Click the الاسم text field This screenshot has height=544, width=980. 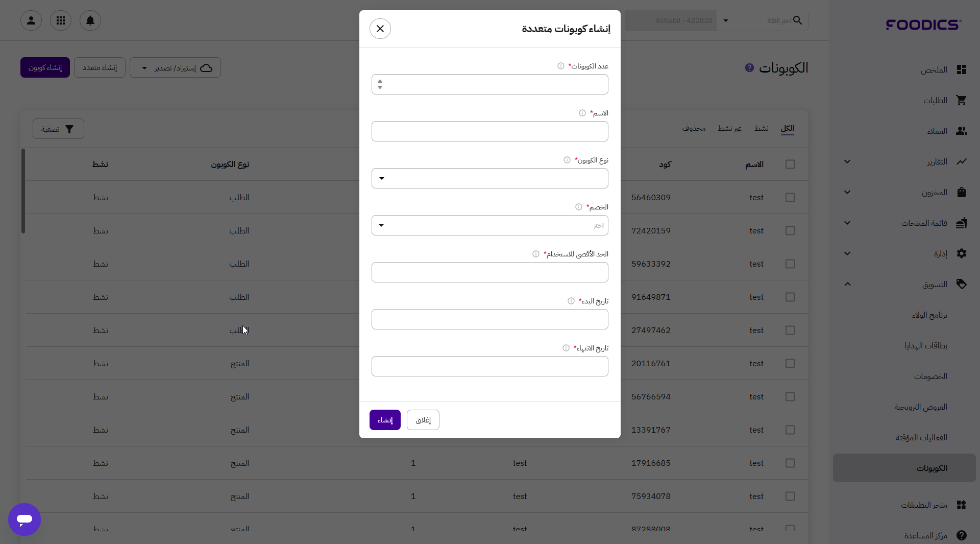click(490, 131)
